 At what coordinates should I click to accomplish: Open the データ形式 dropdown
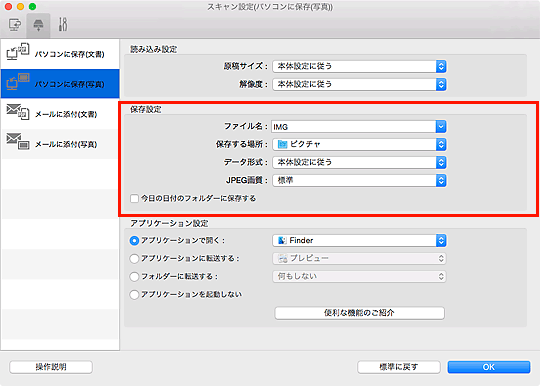coord(359,162)
